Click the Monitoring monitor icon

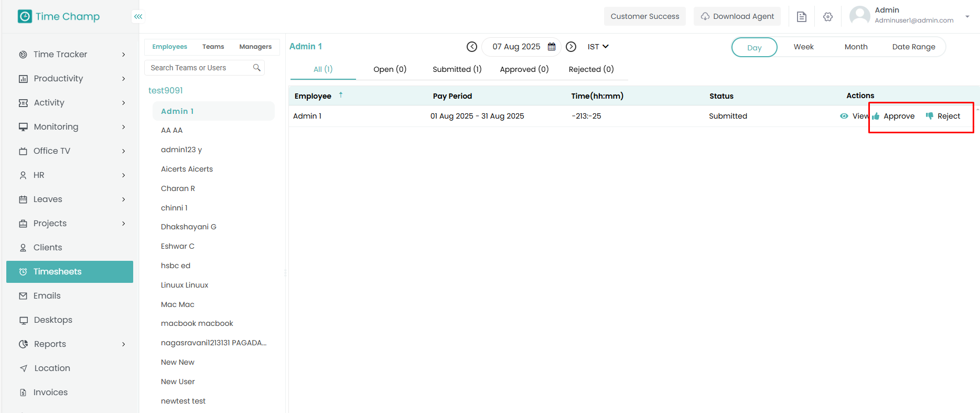click(x=23, y=127)
